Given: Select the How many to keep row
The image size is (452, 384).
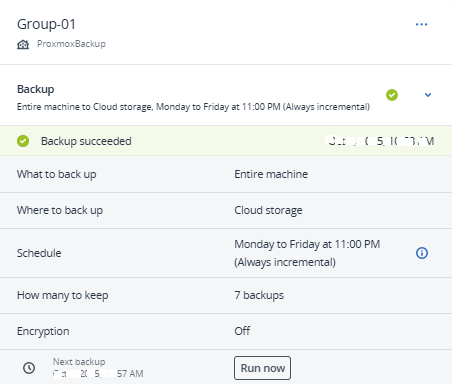Looking at the screenshot, I should click(x=226, y=295).
